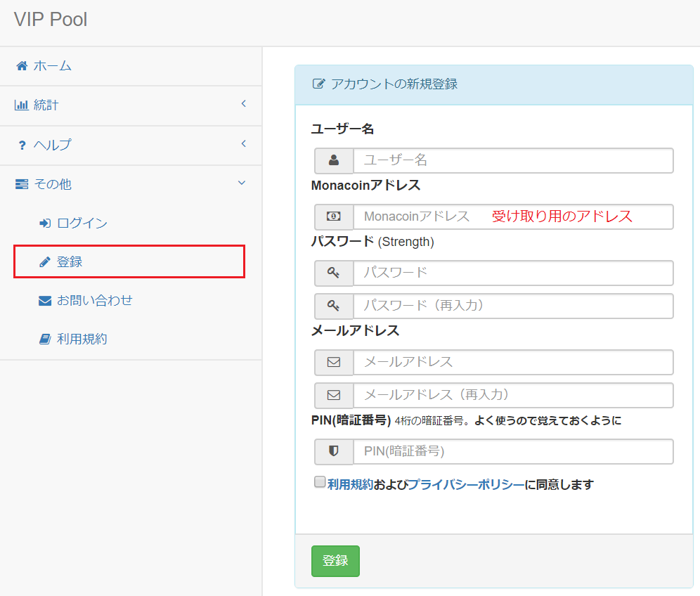
Task: Click the アカウントの新規登録 panel heading text
Action: (394, 84)
